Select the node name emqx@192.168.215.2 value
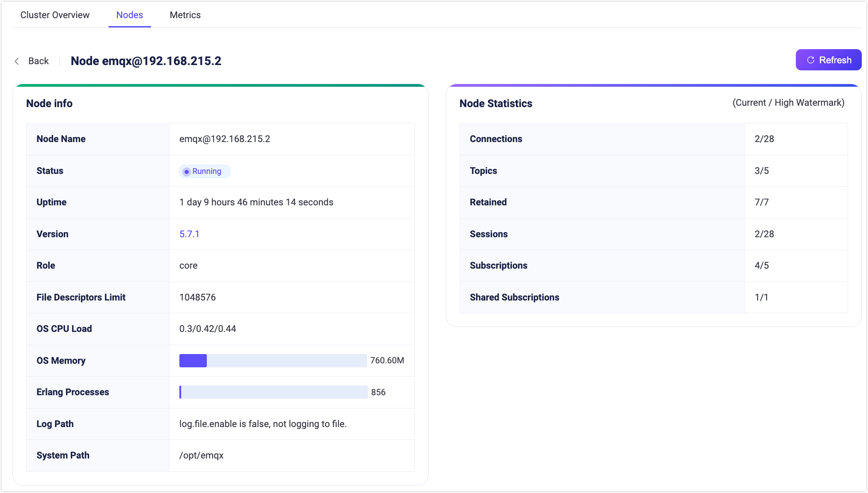Screen dimensions: 868x493 [225, 139]
